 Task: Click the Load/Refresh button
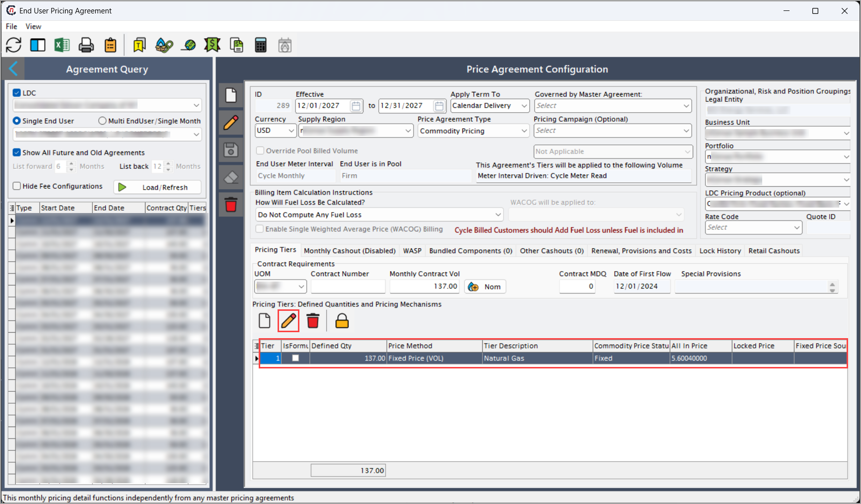pos(157,187)
